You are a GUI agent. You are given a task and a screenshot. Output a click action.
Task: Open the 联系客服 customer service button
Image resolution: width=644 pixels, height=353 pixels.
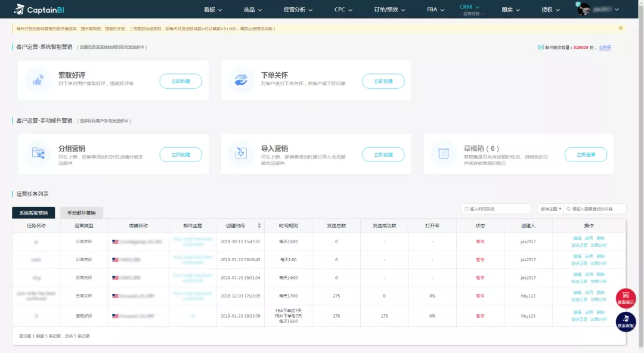point(626,322)
